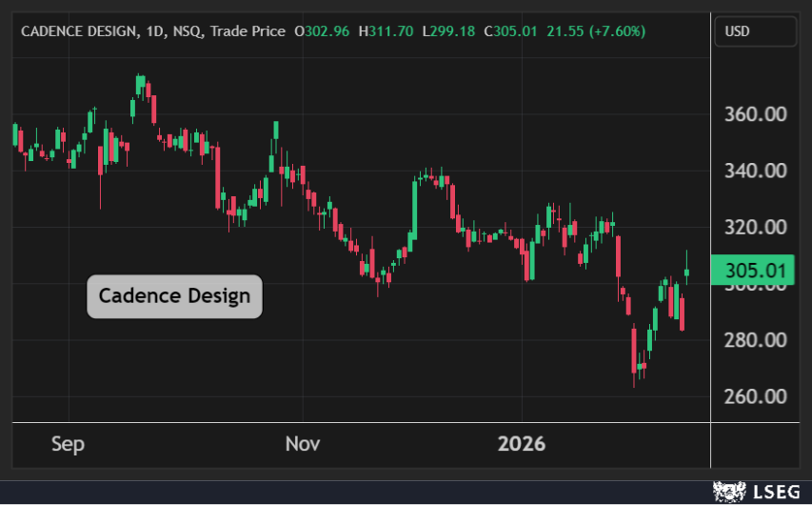Select the 305.01 current price tag
Screen dimensions: 812x505
[x=755, y=271]
